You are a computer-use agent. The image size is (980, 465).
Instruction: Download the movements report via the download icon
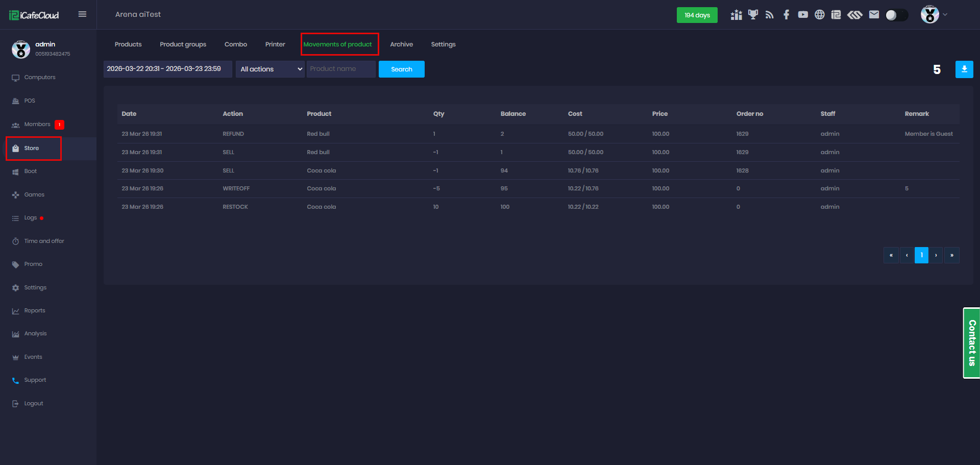tap(965, 69)
